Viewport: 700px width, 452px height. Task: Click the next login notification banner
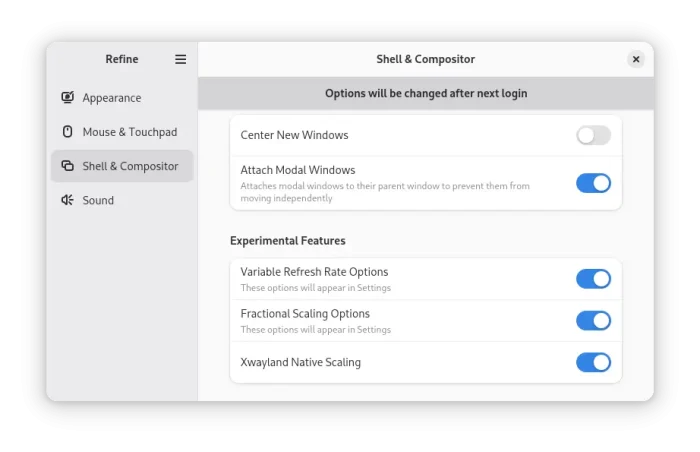pyautogui.click(x=426, y=93)
